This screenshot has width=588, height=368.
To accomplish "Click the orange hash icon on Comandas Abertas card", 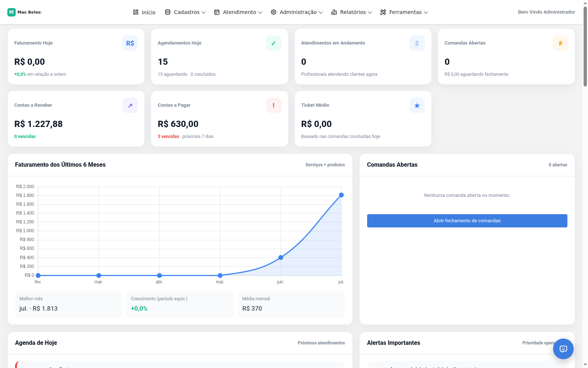I will point(560,43).
